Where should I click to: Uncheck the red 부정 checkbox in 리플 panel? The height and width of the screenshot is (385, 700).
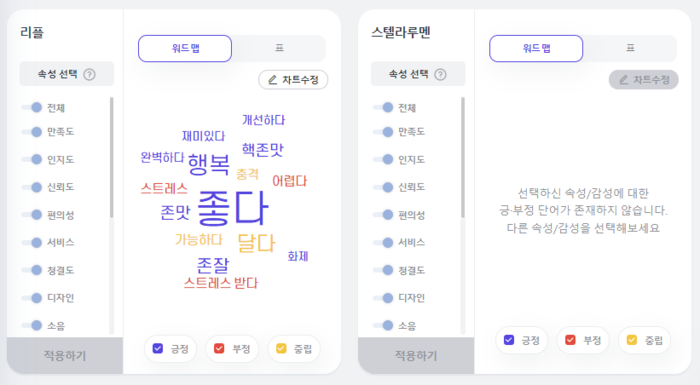tap(219, 348)
